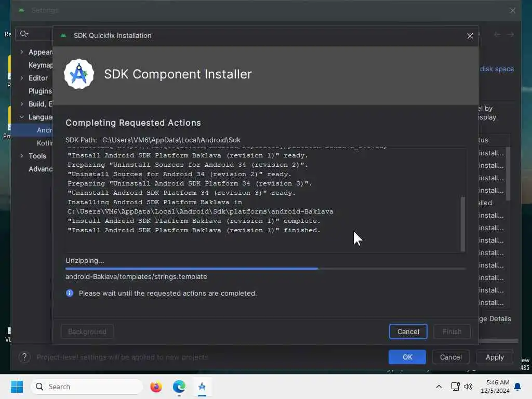532x399 pixels.
Task: Select Advanced Settings in Settings tree
Action: (41, 169)
